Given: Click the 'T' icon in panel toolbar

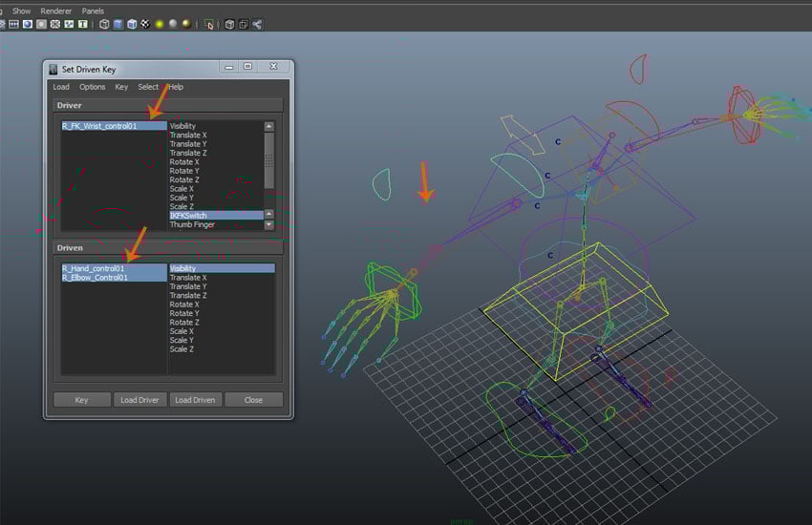Looking at the screenshot, I should coord(83,24).
